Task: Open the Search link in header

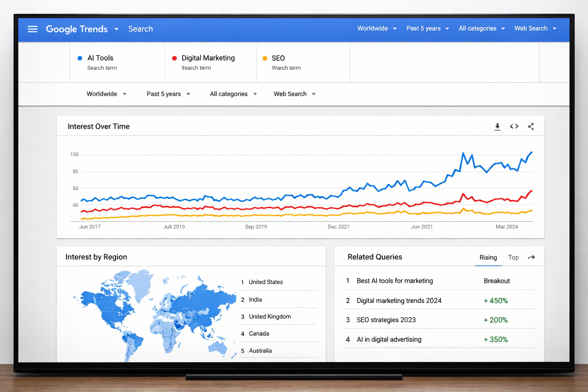Action: point(140,29)
